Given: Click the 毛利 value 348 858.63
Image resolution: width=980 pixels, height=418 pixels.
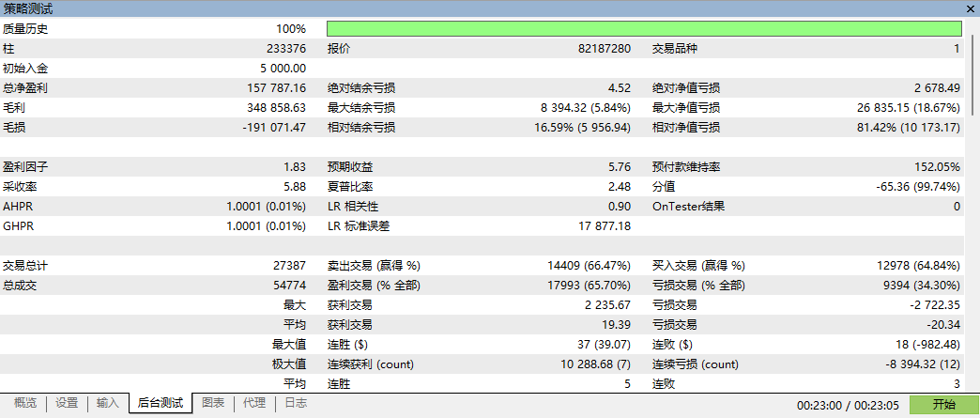Looking at the screenshot, I should tap(277, 108).
